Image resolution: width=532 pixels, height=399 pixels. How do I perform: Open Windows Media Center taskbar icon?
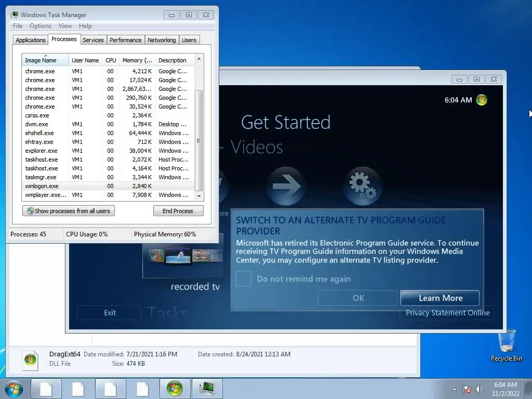pyautogui.click(x=175, y=389)
